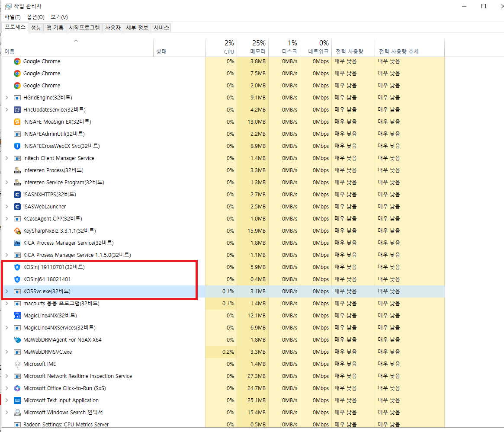Click the INISAFE MoaSign EX process icon

click(17, 122)
